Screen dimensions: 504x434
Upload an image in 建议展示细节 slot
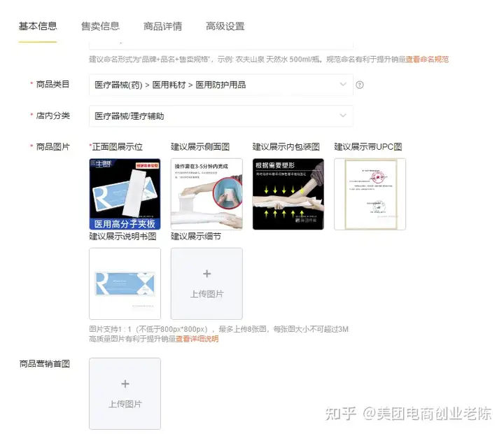click(x=206, y=283)
